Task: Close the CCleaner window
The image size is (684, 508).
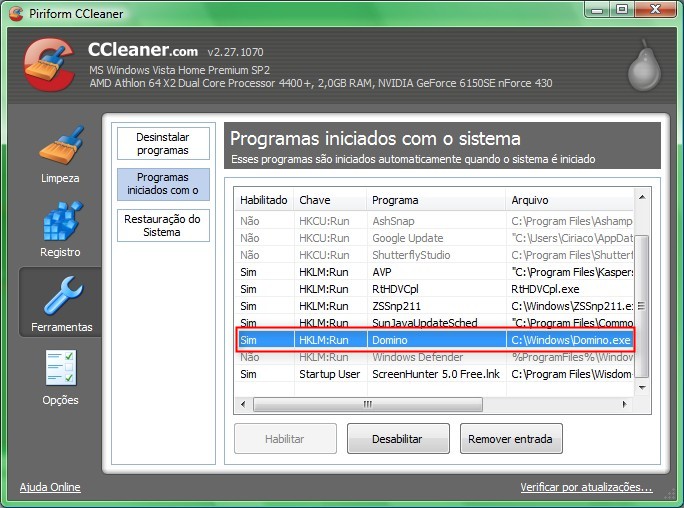Action: [655, 10]
